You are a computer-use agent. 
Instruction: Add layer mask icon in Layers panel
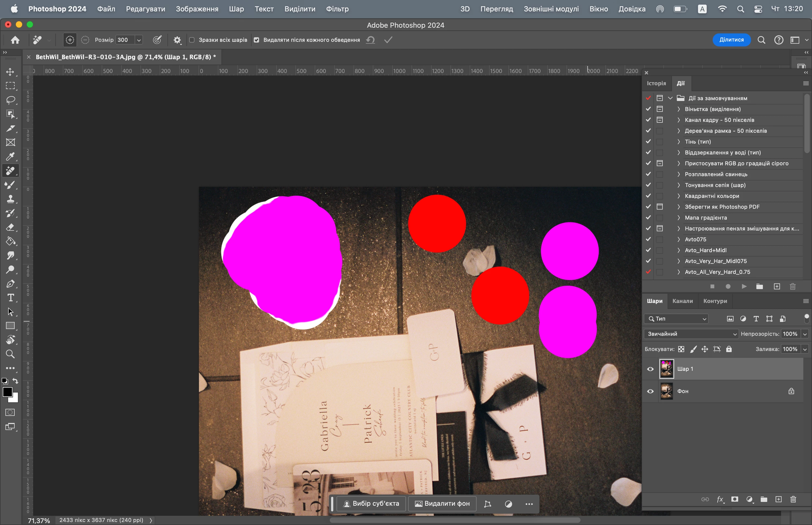coord(735,499)
